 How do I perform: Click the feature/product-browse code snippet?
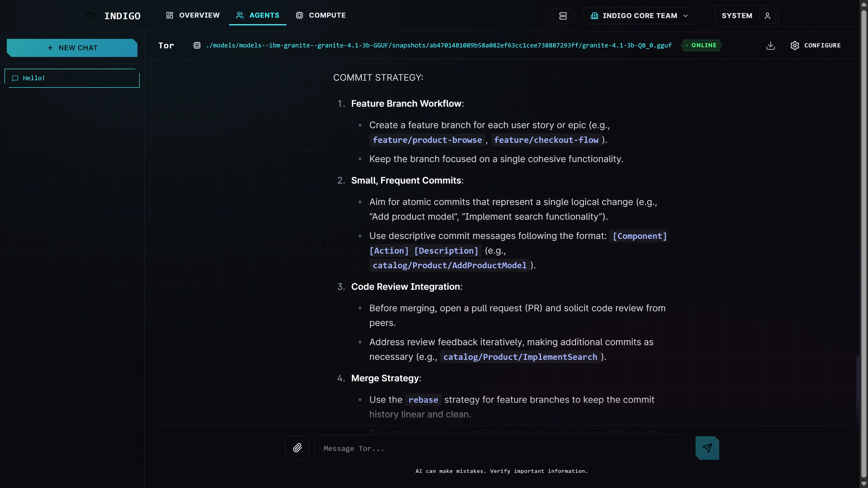[x=427, y=140]
